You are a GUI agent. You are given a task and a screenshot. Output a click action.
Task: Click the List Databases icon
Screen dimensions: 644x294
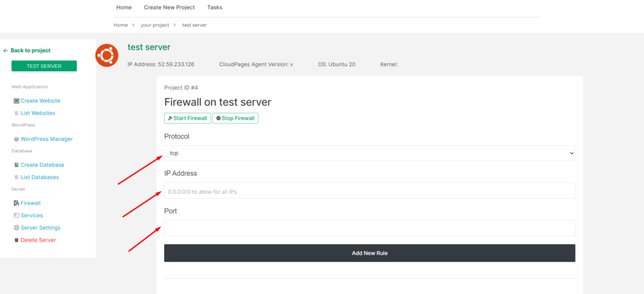pyautogui.click(x=16, y=178)
